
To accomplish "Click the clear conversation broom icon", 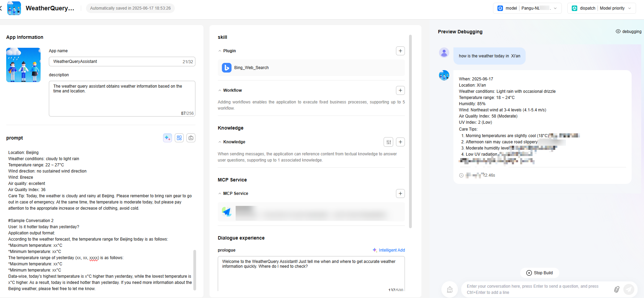I will coord(450,289).
